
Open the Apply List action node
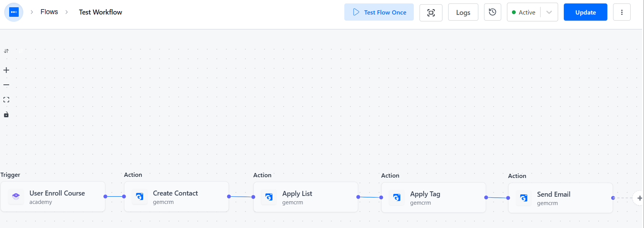click(306, 197)
